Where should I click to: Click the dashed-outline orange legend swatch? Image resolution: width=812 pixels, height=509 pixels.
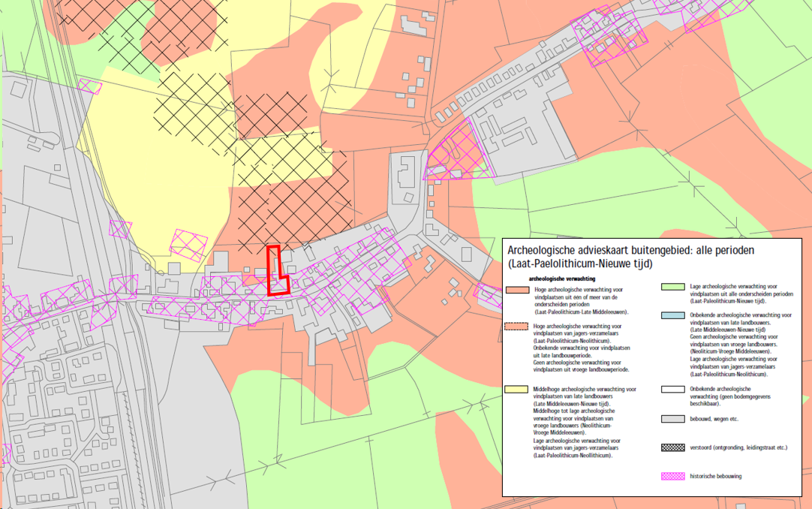point(516,327)
